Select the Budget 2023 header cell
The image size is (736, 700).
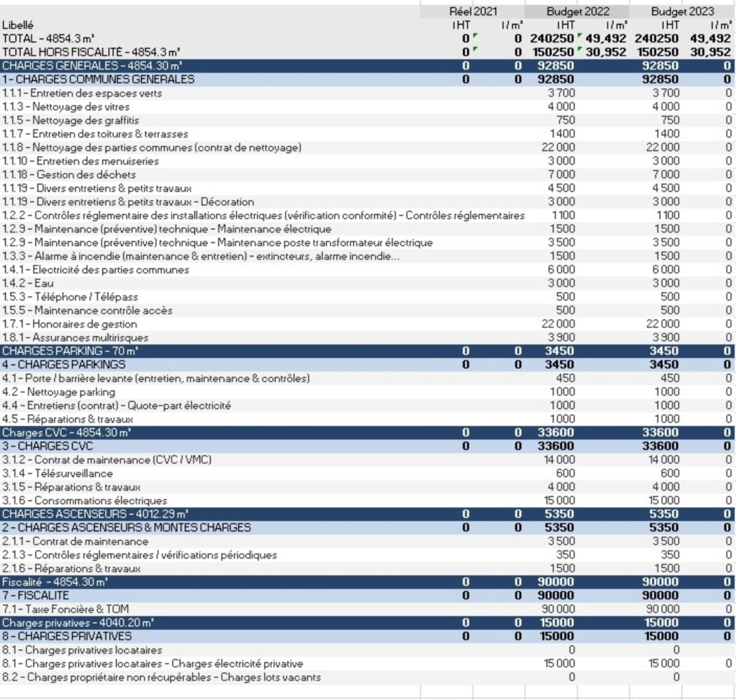682,11
